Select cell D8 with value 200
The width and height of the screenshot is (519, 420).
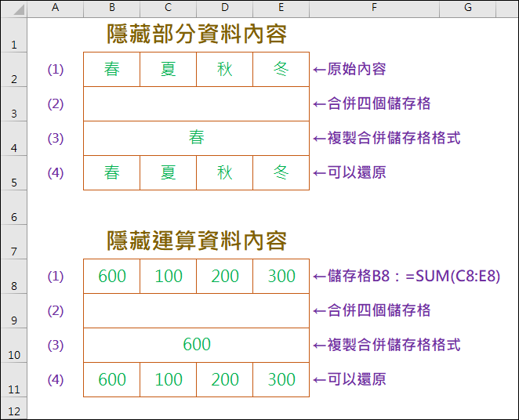click(225, 276)
